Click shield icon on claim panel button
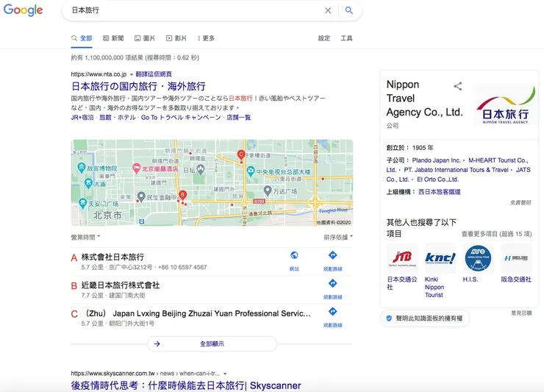 click(389, 318)
